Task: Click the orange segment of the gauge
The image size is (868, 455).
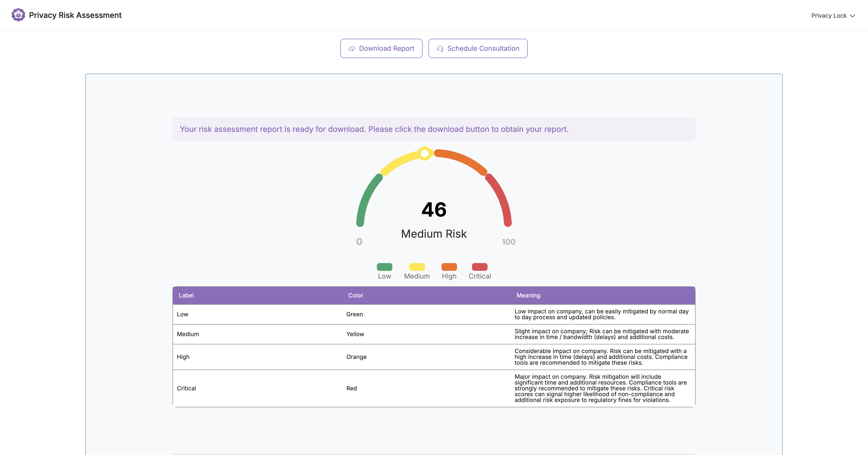Action: pos(462,160)
